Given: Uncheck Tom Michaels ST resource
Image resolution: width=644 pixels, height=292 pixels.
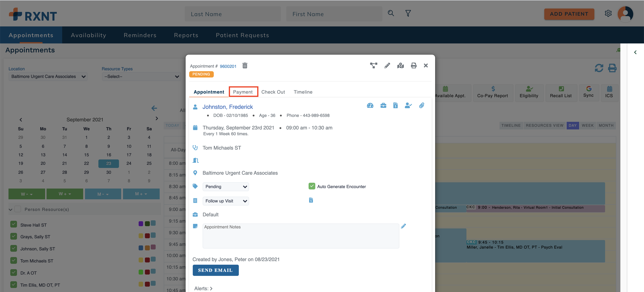Looking at the screenshot, I should [14, 260].
